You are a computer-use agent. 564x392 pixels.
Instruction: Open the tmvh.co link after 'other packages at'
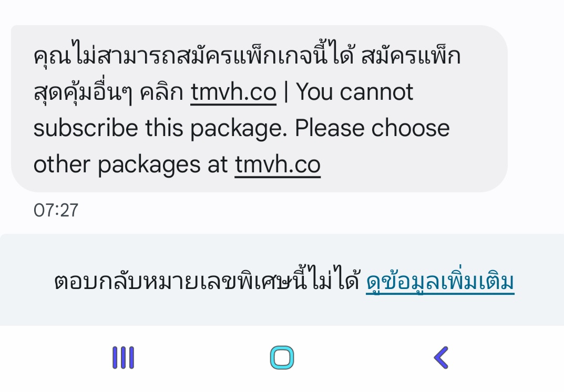tap(278, 165)
